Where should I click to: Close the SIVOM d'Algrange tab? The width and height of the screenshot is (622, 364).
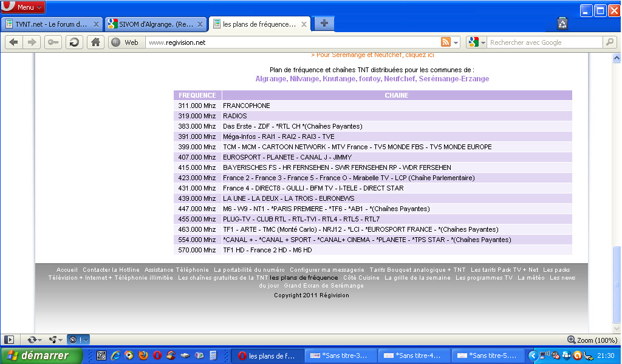click(200, 24)
